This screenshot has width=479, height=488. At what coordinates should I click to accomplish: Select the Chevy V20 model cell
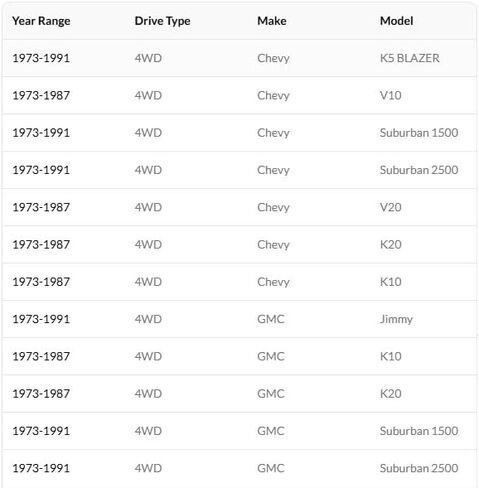point(391,207)
